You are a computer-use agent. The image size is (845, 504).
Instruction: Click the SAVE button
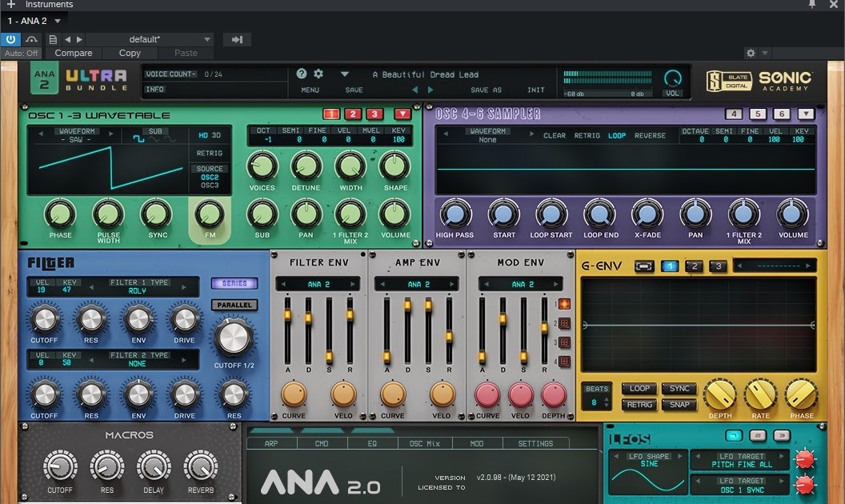click(x=354, y=90)
